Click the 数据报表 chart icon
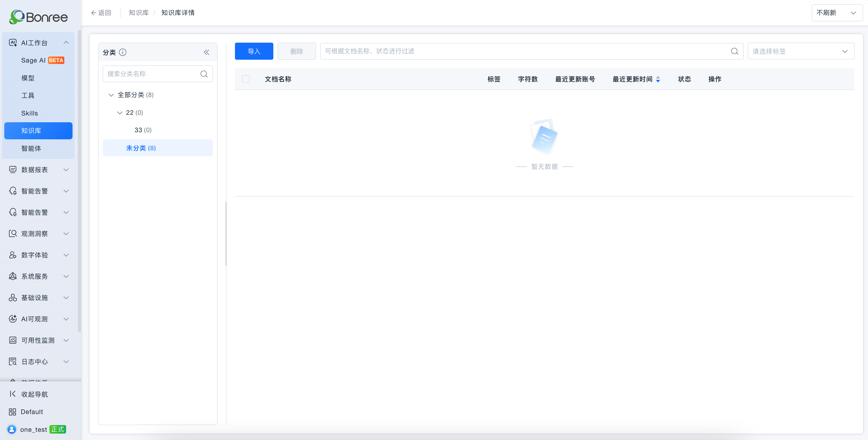This screenshot has height=440, width=868. [x=13, y=170]
